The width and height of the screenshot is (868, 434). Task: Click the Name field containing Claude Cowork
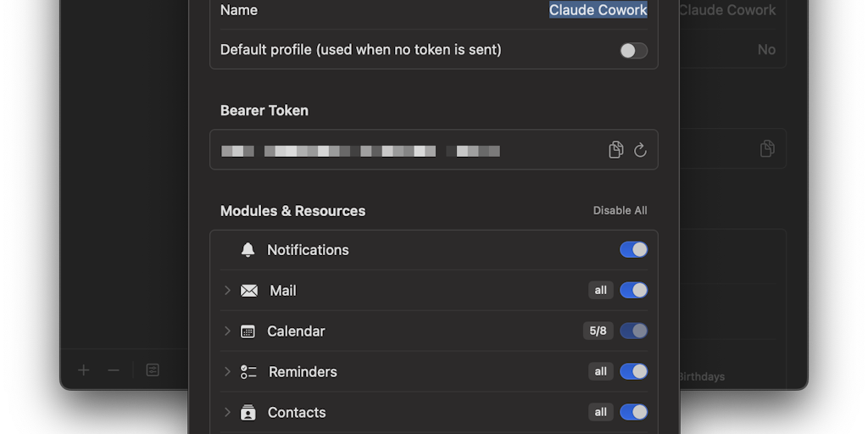(598, 10)
